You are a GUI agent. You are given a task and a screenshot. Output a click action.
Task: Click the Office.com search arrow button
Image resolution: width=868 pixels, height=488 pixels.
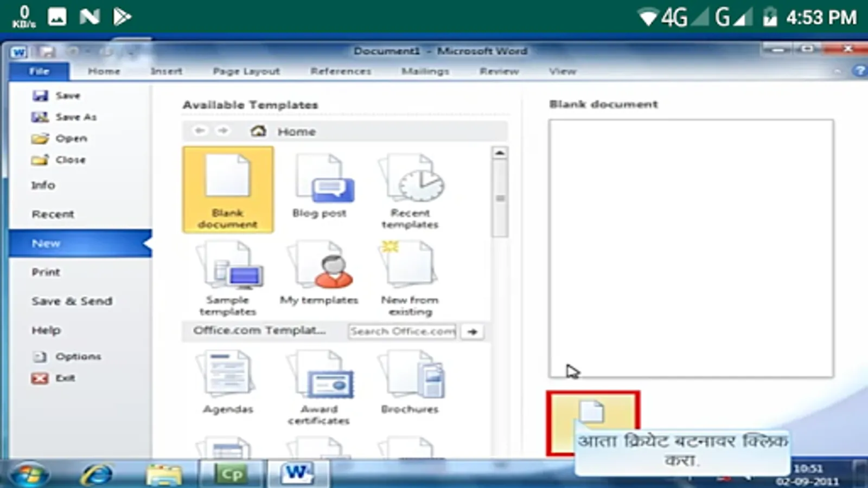pos(473,331)
